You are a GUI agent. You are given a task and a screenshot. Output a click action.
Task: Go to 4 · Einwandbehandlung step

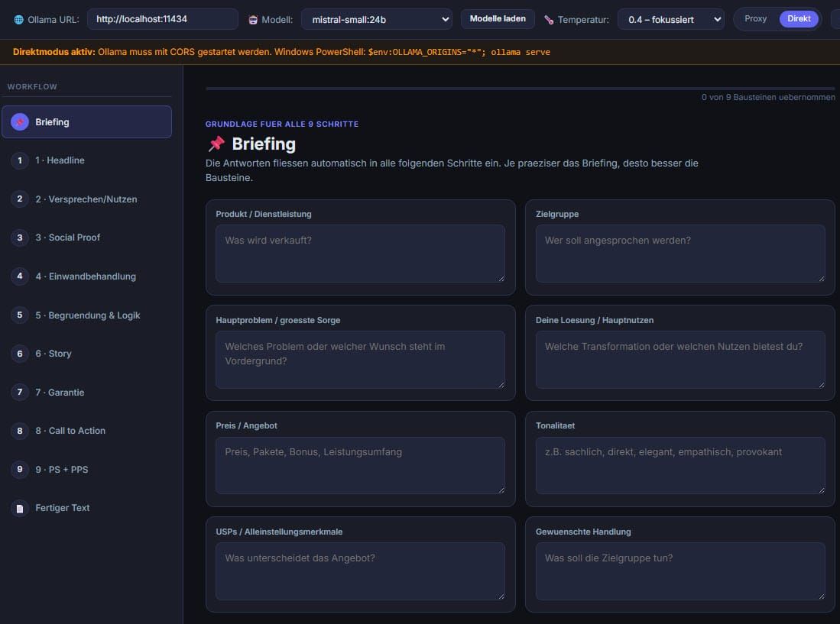pyautogui.click(x=87, y=276)
